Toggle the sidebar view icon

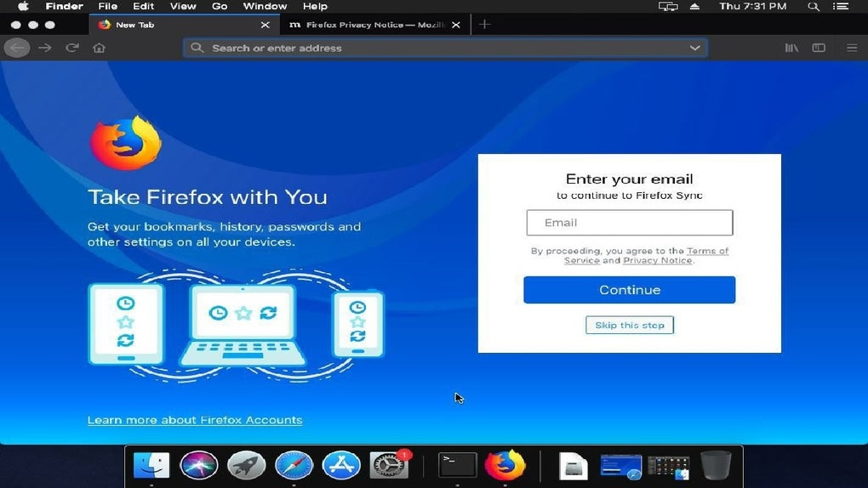pos(819,48)
